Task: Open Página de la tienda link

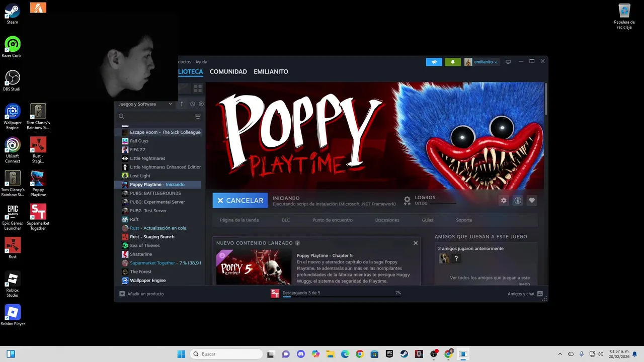Action: 239,220
